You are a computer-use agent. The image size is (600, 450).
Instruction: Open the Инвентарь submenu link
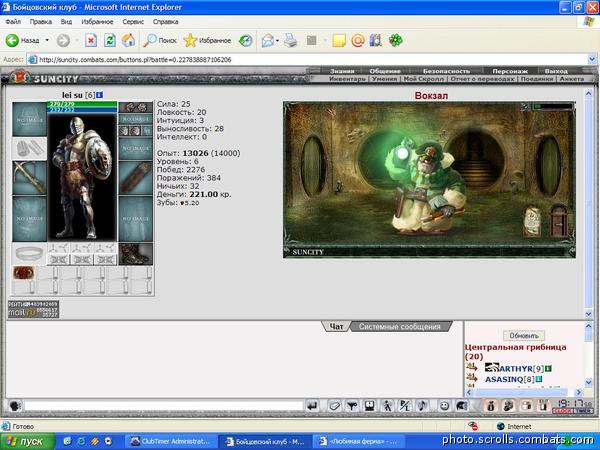[347, 78]
